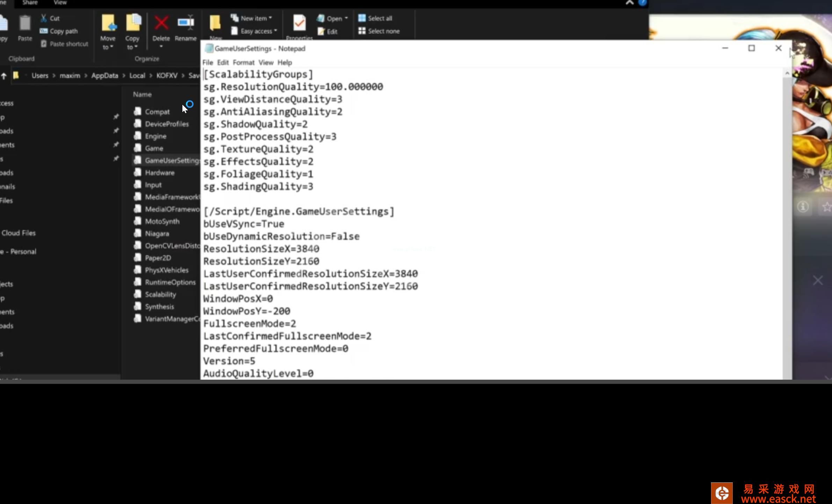Click the bUseVSync=True line

(x=244, y=224)
